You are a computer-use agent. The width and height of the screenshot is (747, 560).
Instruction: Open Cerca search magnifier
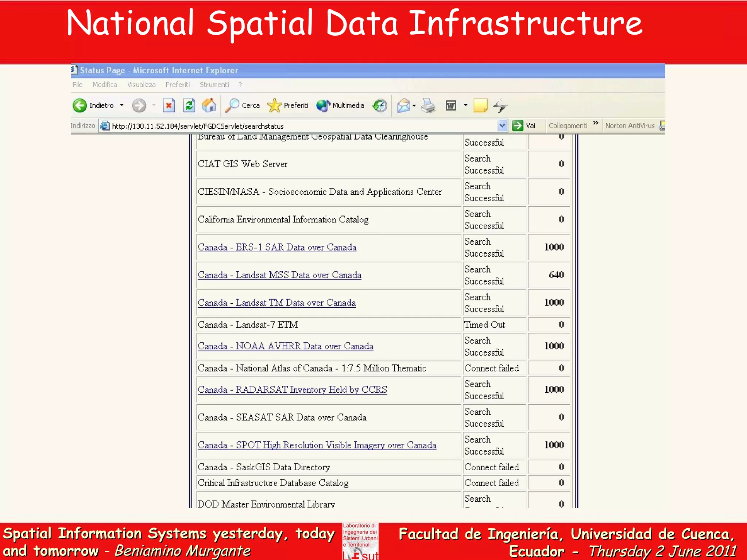pos(243,105)
